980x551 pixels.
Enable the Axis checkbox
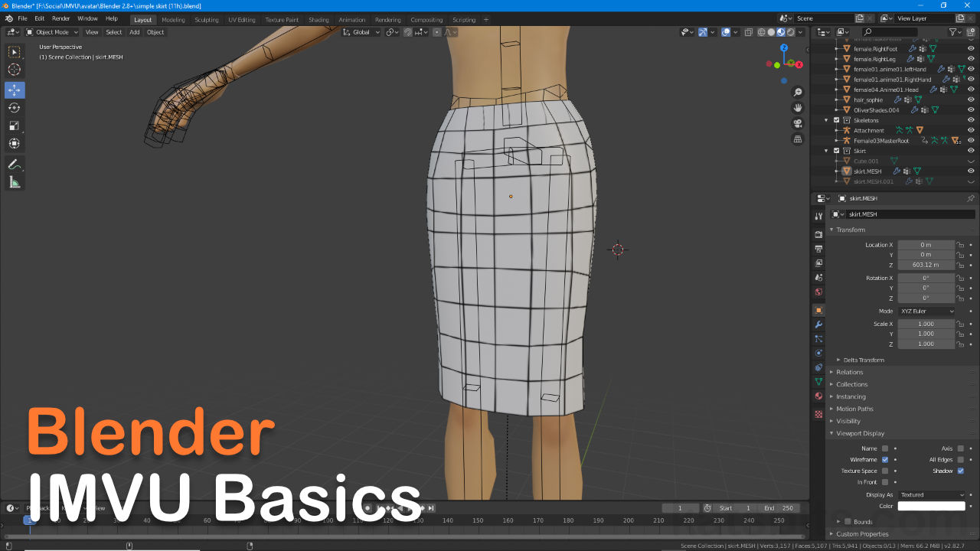click(961, 448)
